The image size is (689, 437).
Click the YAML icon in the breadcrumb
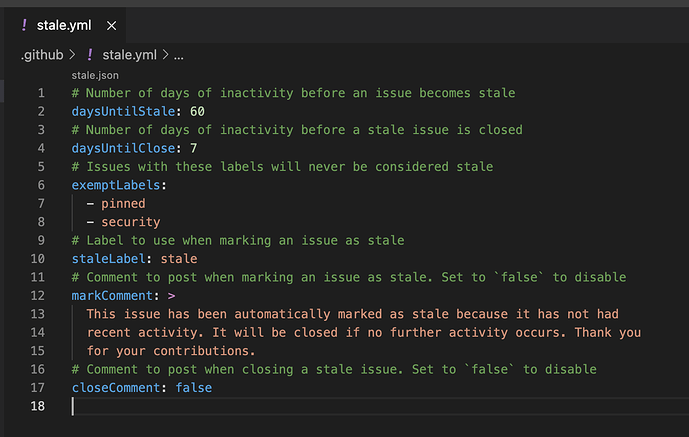click(x=90, y=55)
